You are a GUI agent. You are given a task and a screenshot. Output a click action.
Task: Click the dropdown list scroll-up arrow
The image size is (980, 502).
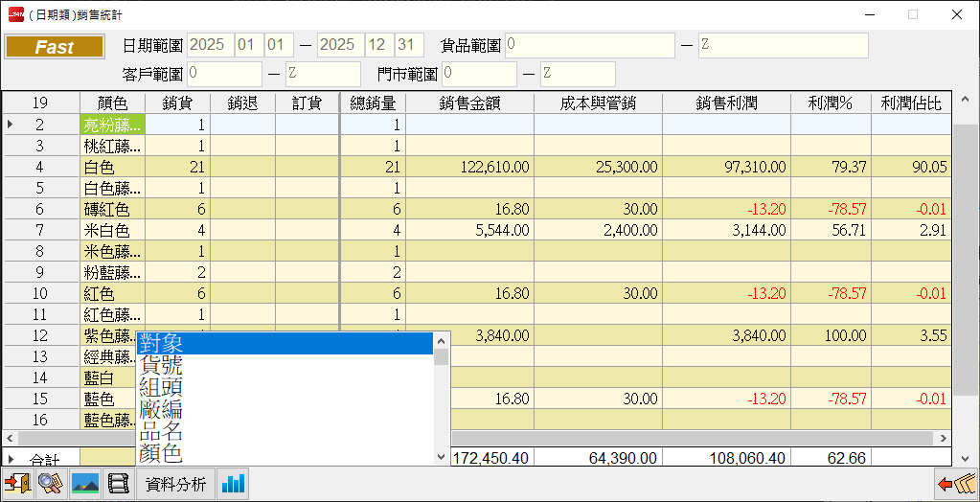pos(442,341)
